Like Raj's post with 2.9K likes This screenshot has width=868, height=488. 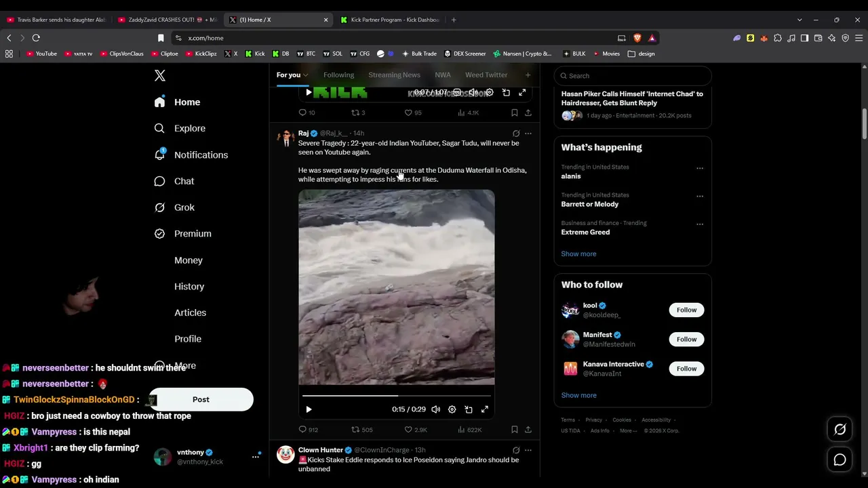(x=416, y=430)
